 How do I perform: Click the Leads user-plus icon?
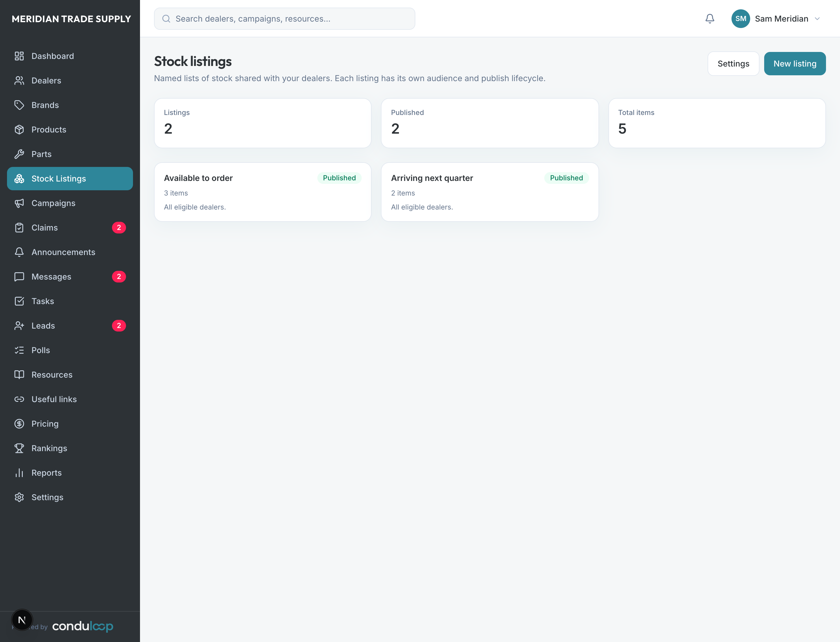coord(19,326)
